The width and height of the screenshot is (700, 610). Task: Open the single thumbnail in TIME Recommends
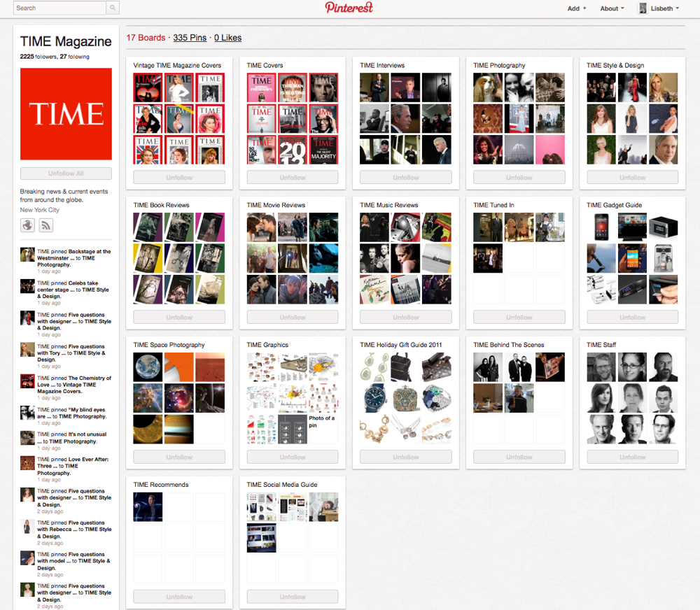point(148,507)
